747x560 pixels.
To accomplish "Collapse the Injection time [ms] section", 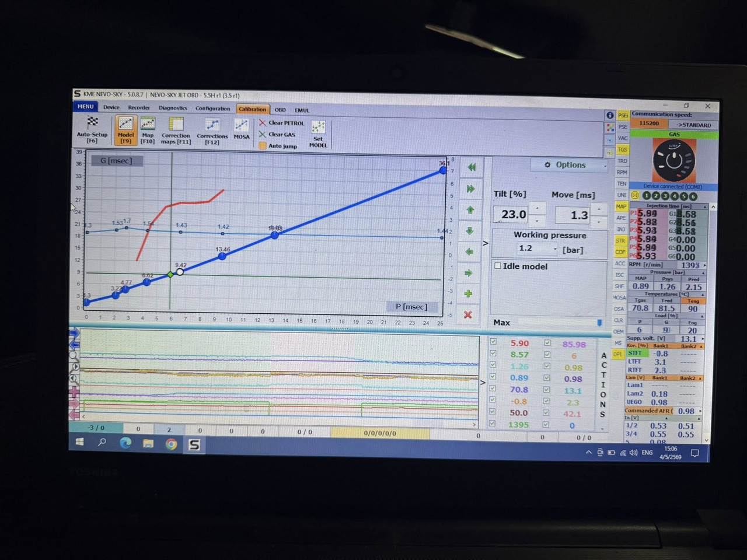I will [x=705, y=206].
